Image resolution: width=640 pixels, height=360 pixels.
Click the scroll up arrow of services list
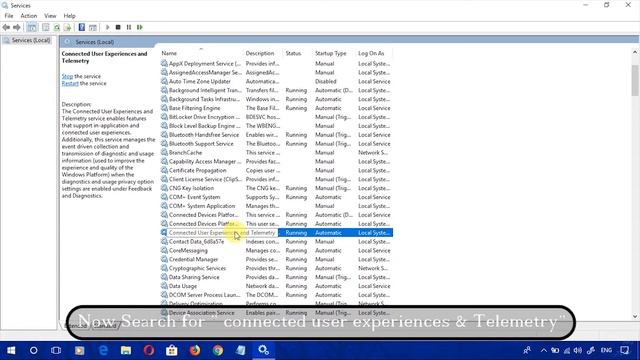[635, 52]
